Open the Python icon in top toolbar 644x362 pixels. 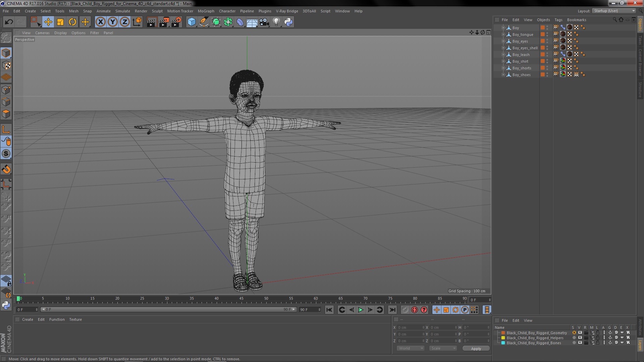(288, 22)
